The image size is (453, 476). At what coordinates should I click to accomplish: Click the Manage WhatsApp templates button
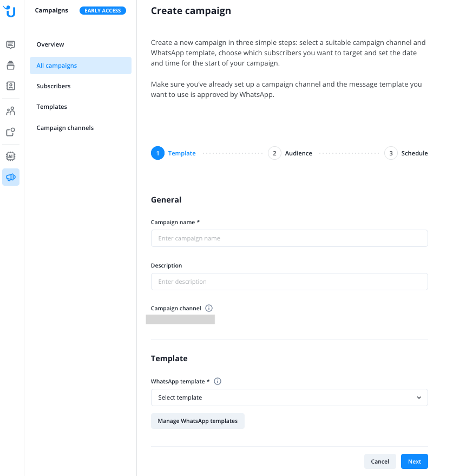(x=198, y=421)
